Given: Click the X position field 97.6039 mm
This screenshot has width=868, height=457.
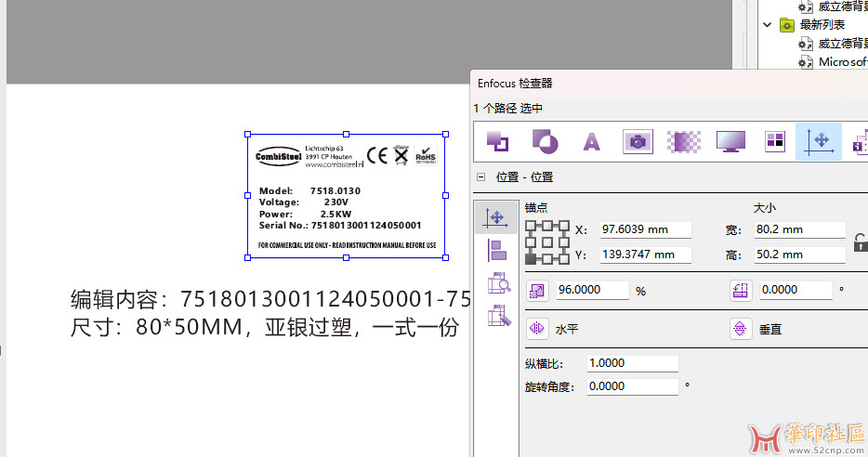Looking at the screenshot, I should click(x=646, y=229).
